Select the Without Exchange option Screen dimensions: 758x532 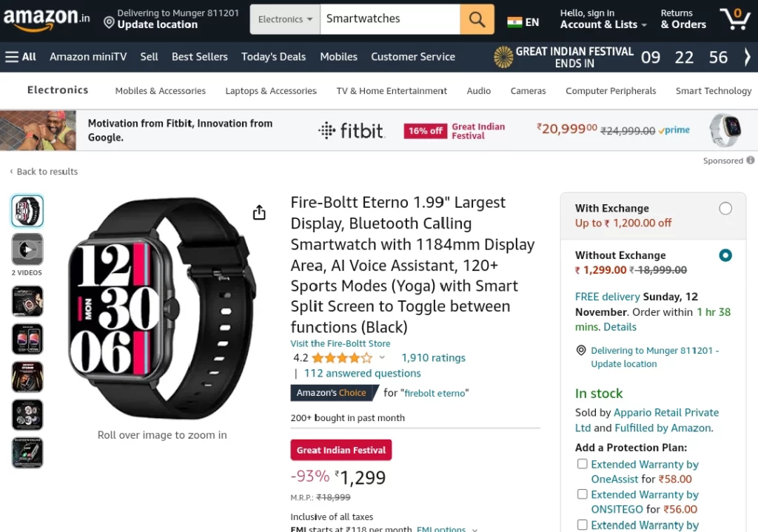(725, 255)
